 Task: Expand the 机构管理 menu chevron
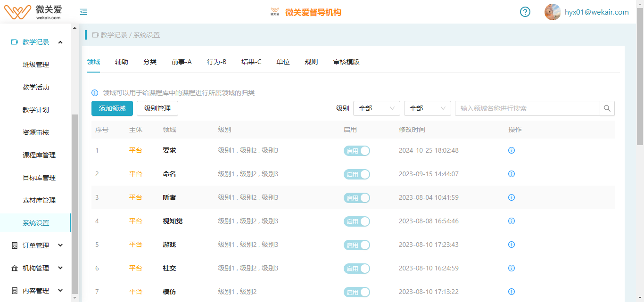click(60, 268)
